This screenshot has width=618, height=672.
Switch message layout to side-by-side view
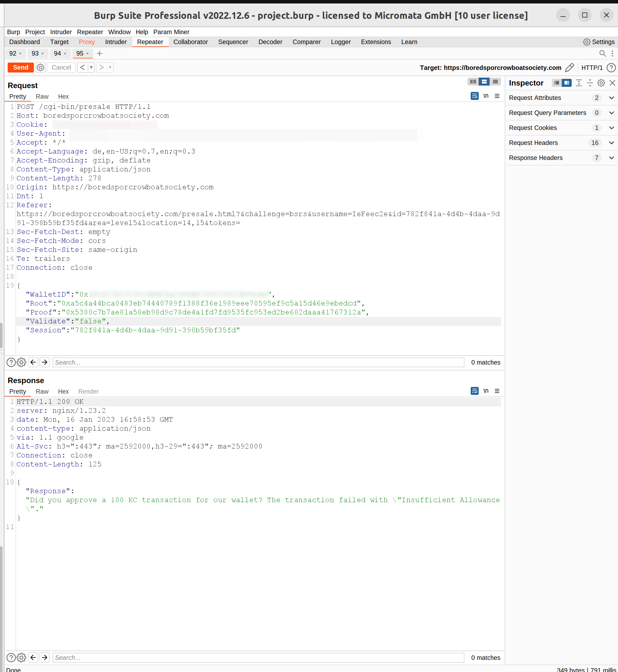point(473,81)
